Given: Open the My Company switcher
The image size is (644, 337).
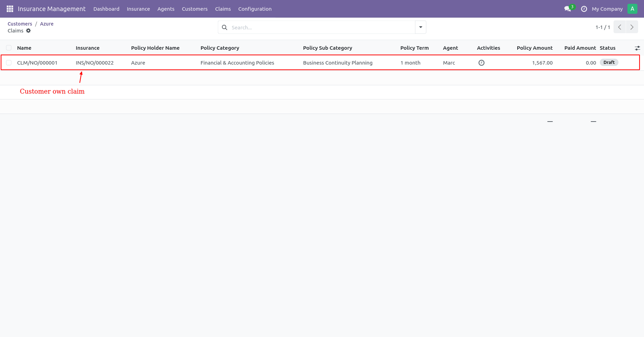Looking at the screenshot, I should [607, 9].
